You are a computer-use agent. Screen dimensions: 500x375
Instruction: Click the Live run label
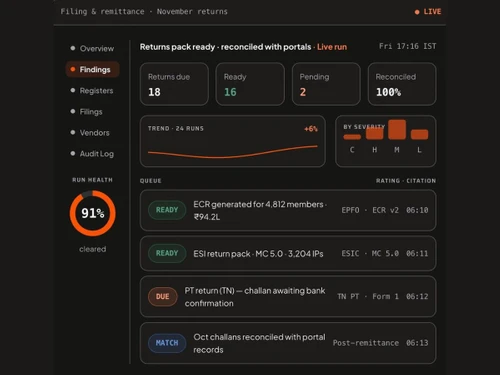[x=332, y=47]
